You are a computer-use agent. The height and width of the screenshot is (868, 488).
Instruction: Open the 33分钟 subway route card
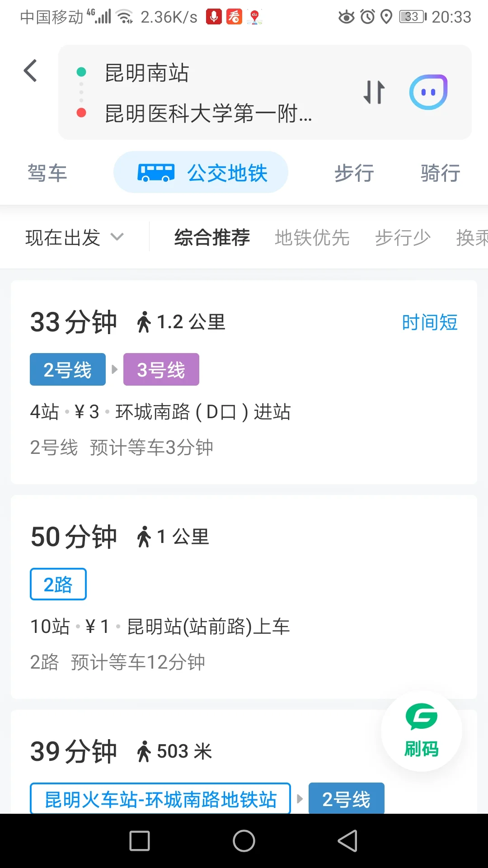(244, 384)
